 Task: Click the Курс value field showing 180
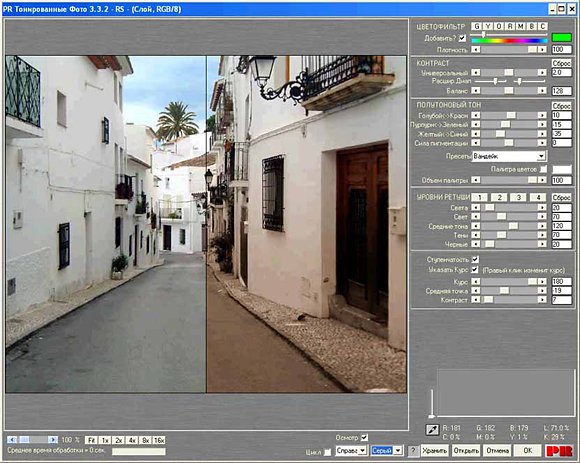pyautogui.click(x=562, y=281)
